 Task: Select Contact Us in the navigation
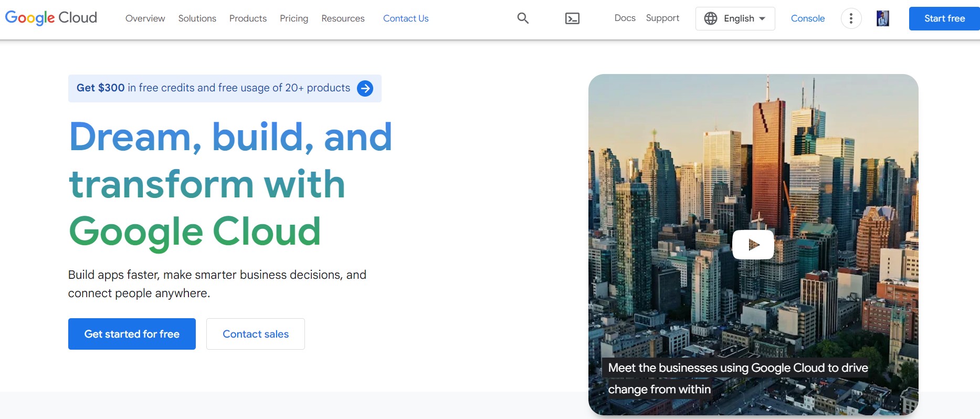tap(406, 18)
